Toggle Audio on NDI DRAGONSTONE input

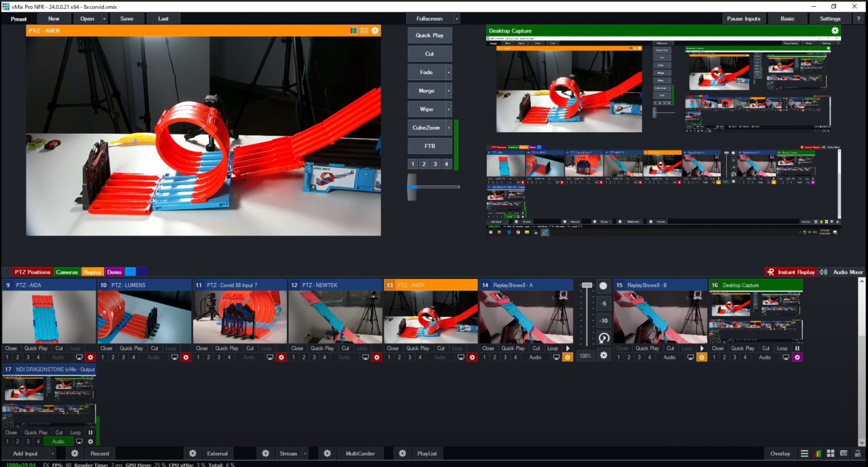point(58,441)
